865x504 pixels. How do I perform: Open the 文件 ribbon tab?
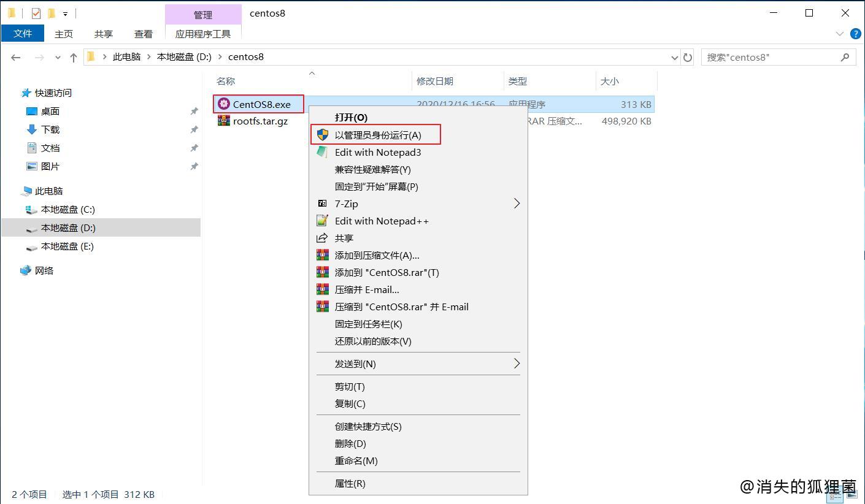[x=23, y=34]
